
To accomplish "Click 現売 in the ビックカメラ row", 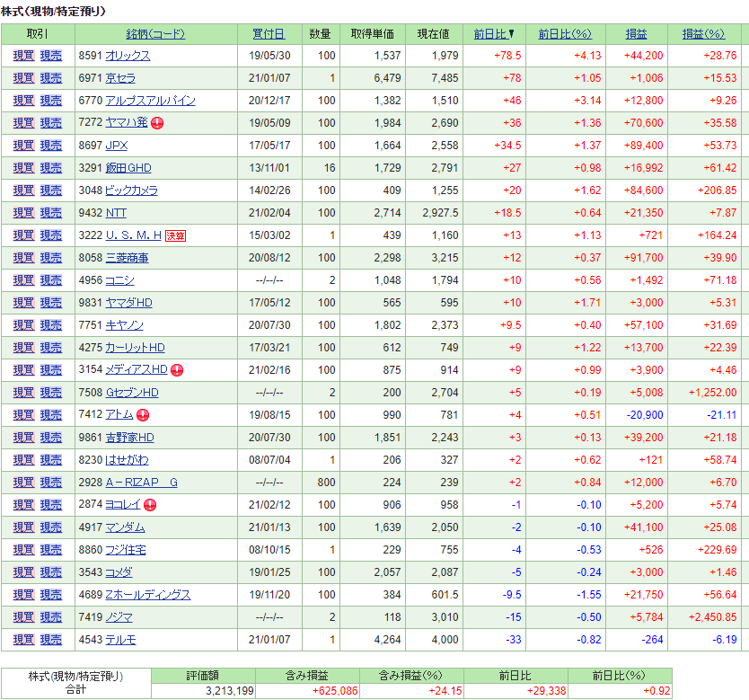I will (x=51, y=191).
